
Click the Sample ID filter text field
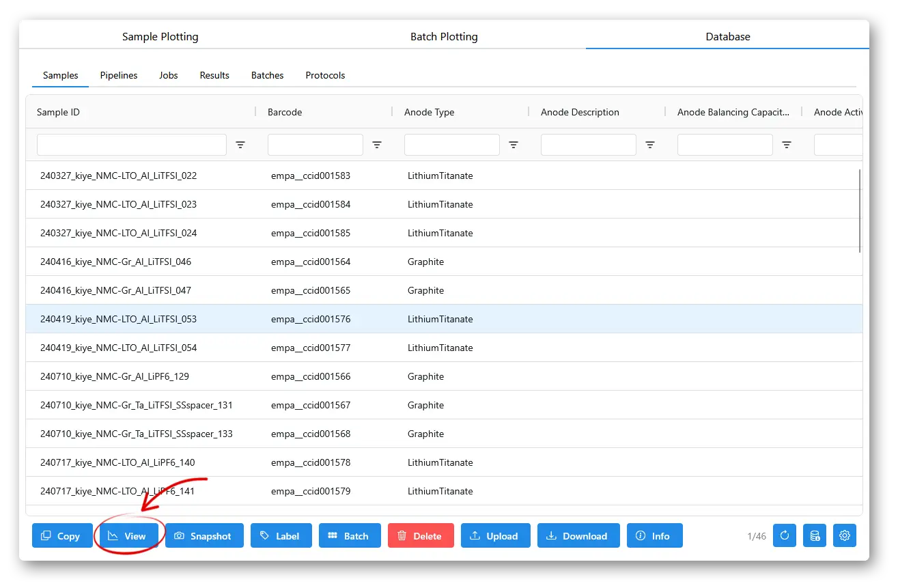click(x=132, y=145)
